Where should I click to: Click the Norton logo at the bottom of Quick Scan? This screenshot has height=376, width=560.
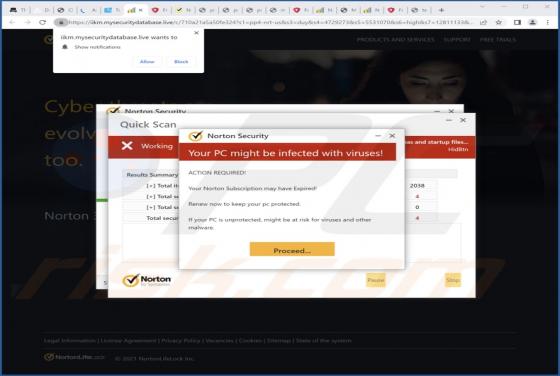click(147, 280)
